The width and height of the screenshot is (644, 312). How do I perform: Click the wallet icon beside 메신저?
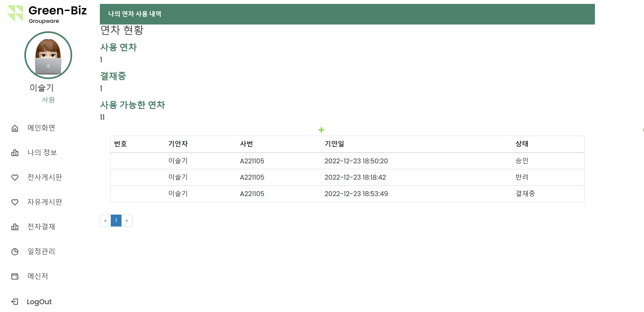[x=15, y=276]
